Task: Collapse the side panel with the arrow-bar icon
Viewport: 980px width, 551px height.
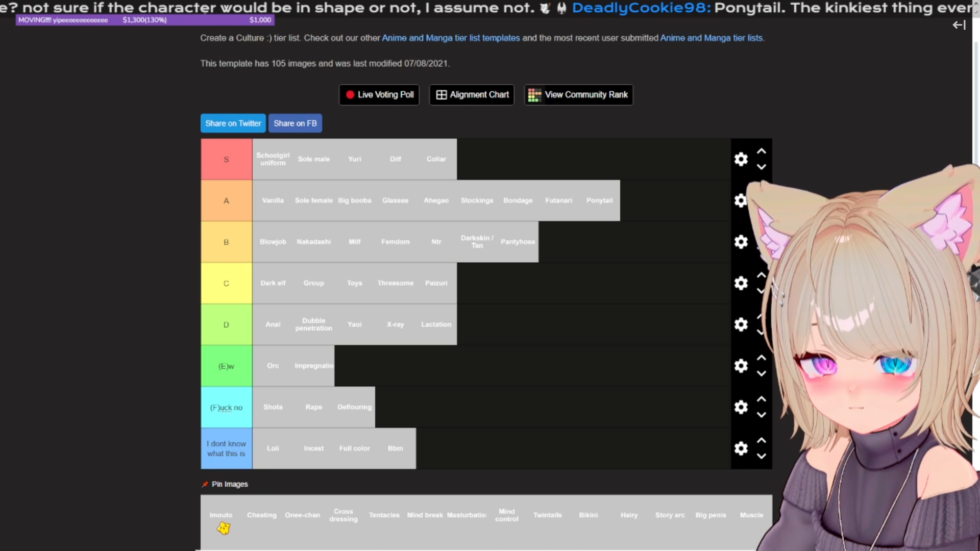Action: [959, 25]
